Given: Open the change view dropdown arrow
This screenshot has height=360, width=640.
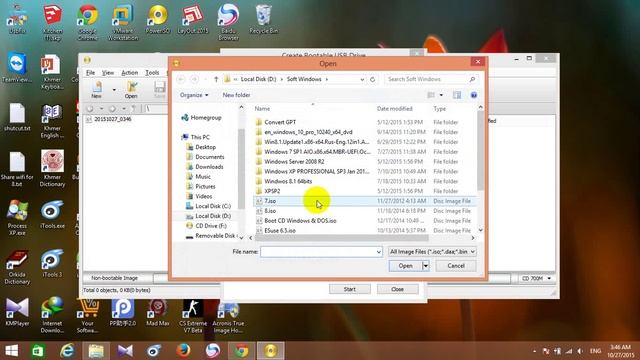Looking at the screenshot, I should [441, 95].
